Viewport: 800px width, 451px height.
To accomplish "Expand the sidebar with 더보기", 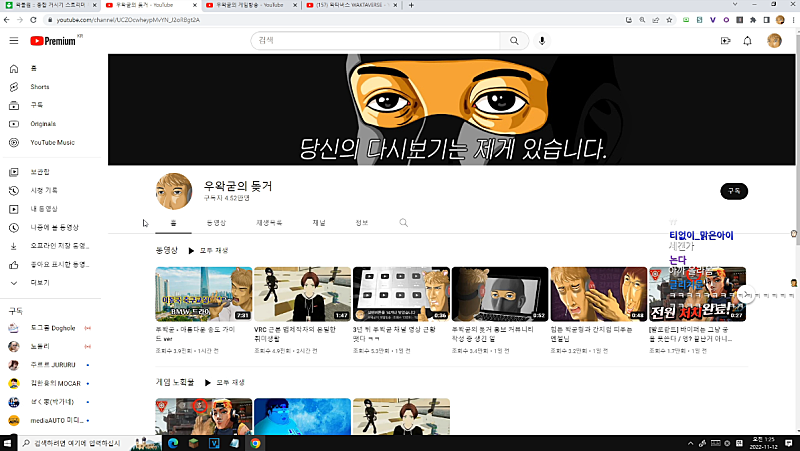I will click(x=40, y=283).
